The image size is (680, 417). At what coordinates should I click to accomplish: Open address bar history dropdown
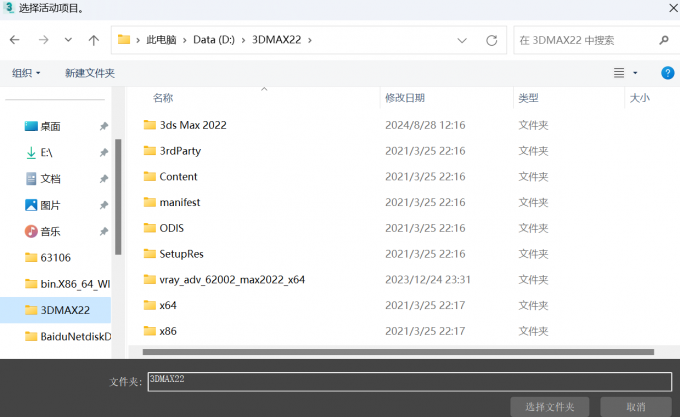(462, 40)
